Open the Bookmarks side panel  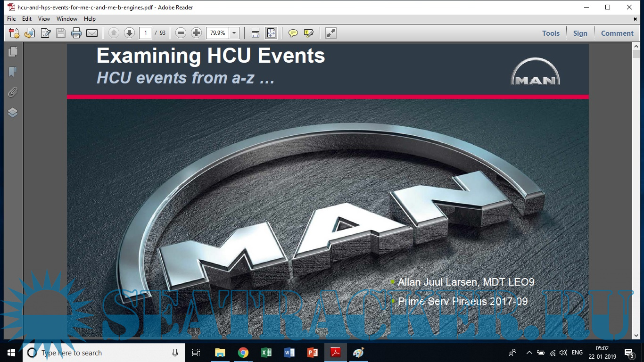click(13, 72)
